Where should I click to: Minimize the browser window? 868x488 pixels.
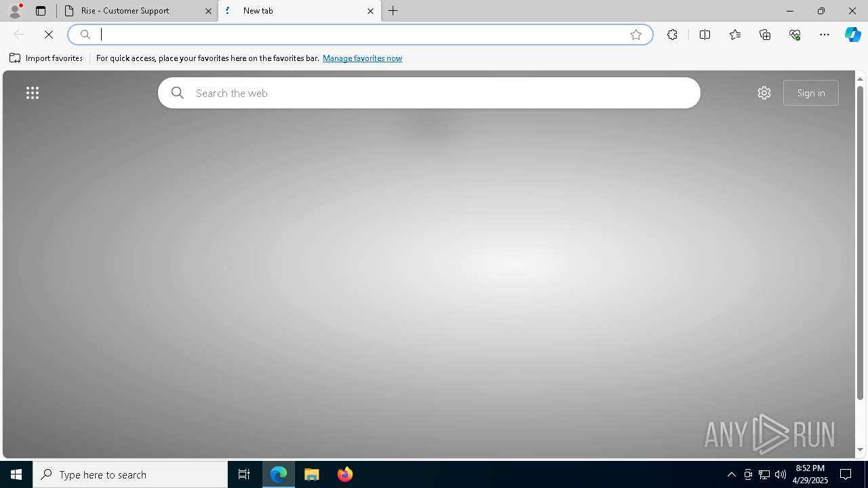(790, 11)
